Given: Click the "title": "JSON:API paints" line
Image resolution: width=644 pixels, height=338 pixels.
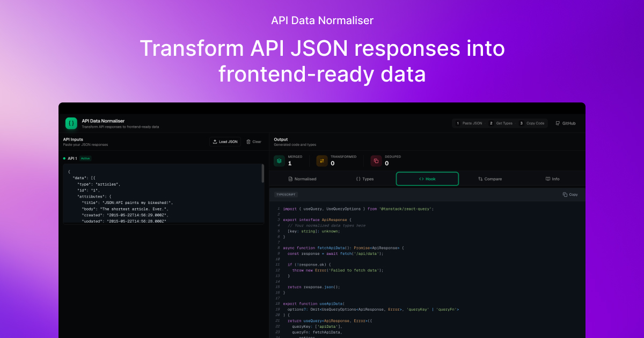Looking at the screenshot, I should coord(127,202).
